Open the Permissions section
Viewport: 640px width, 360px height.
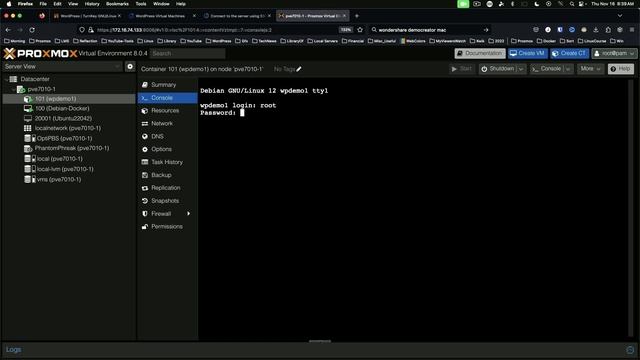point(167,227)
